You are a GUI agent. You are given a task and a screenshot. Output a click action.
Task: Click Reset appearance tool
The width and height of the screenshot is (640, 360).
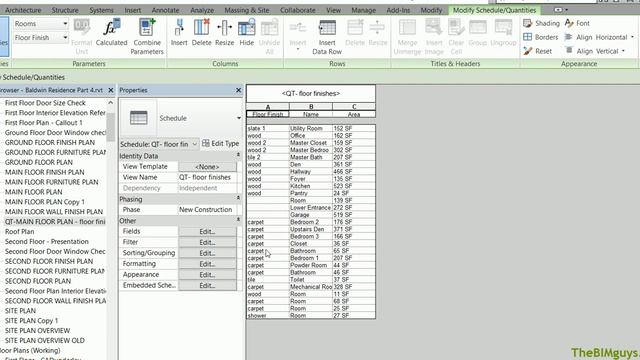[538, 51]
